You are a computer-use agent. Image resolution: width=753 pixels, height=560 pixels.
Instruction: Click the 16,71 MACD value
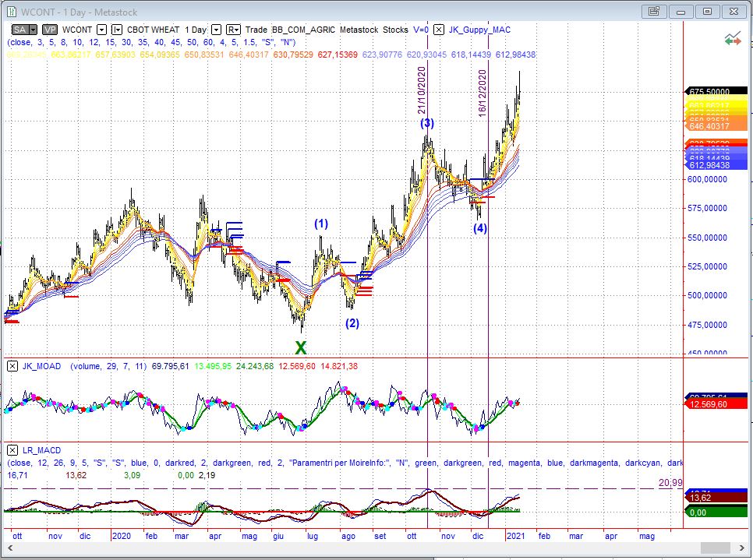pos(17,475)
